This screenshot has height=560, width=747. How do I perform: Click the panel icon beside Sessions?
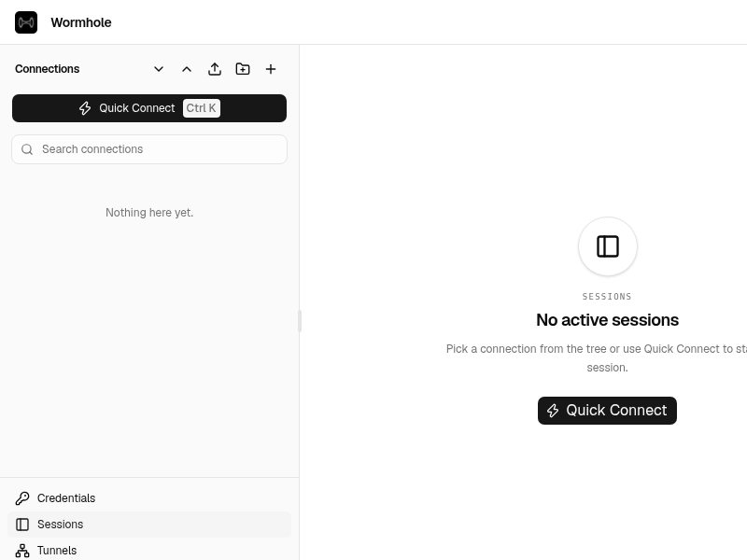[22, 525]
